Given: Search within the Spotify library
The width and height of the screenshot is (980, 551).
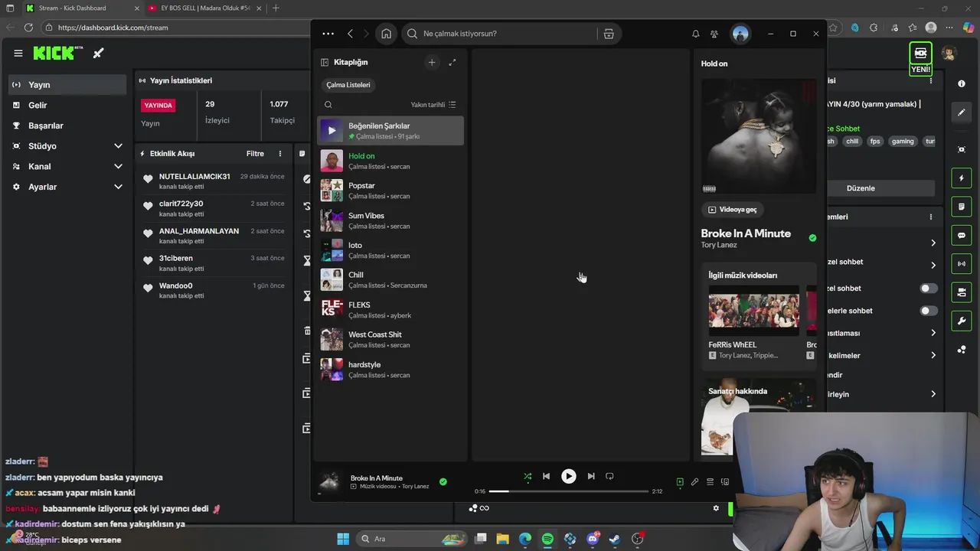Looking at the screenshot, I should click(x=328, y=105).
